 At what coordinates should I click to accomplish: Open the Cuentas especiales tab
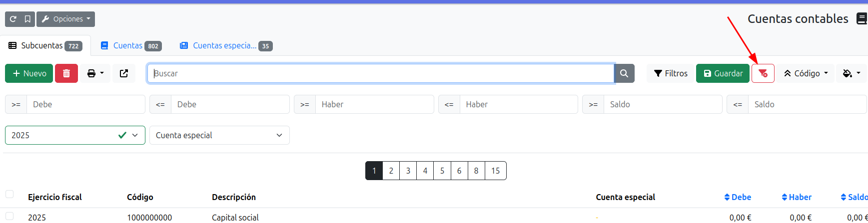coord(225,46)
